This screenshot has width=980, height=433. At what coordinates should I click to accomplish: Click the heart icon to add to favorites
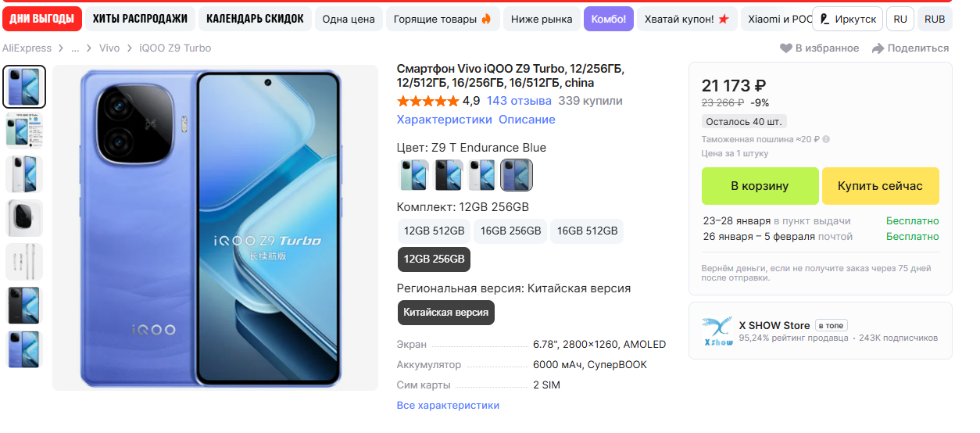pos(786,48)
